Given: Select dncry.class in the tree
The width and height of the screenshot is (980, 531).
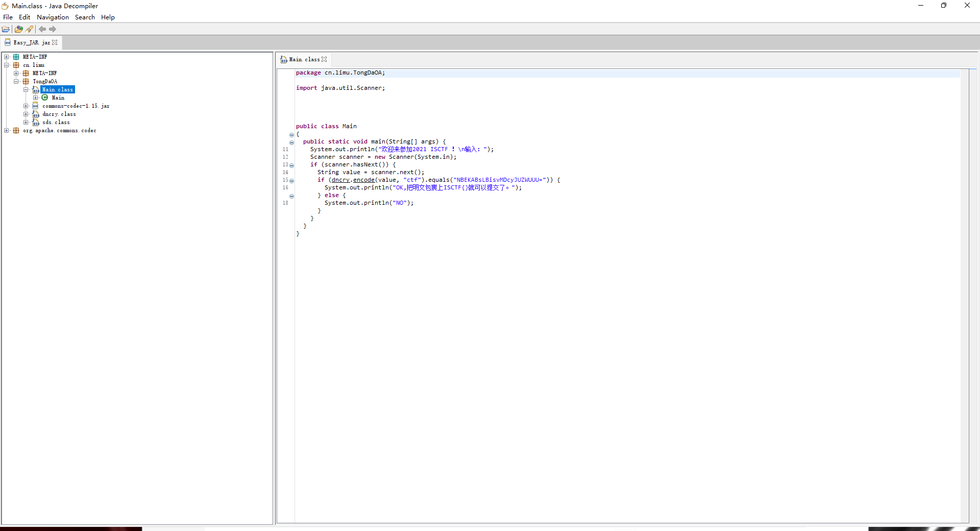Looking at the screenshot, I should point(59,114).
